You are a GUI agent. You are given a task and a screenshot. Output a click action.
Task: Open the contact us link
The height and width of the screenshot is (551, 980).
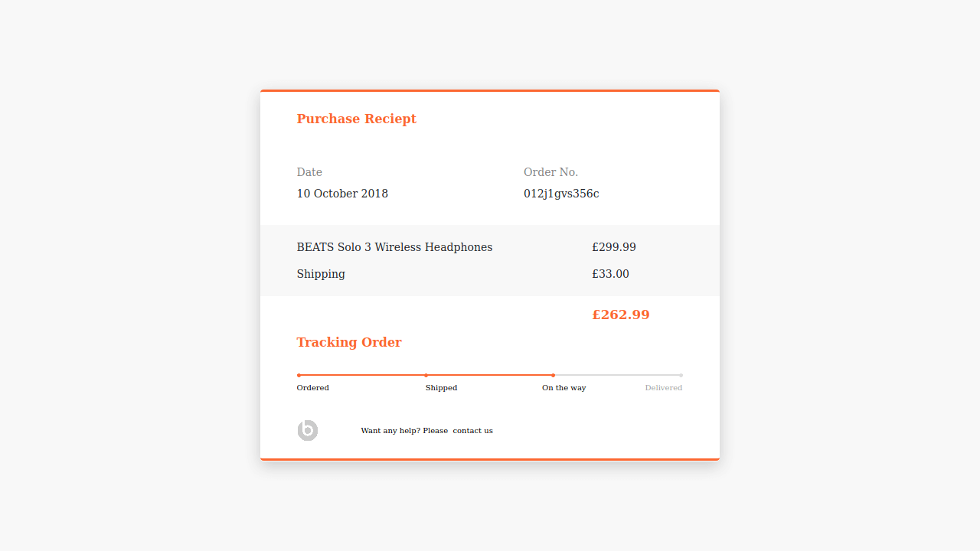[472, 430]
